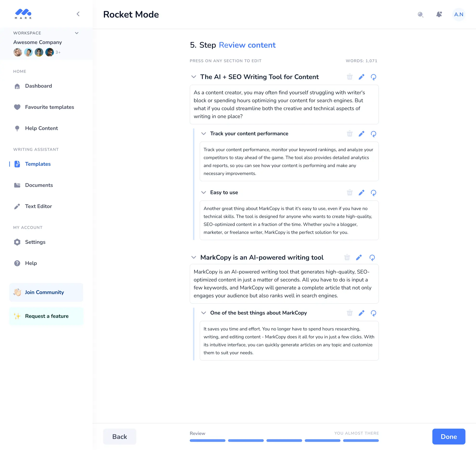Open notifications bell icon
476x450 pixels.
[439, 14]
